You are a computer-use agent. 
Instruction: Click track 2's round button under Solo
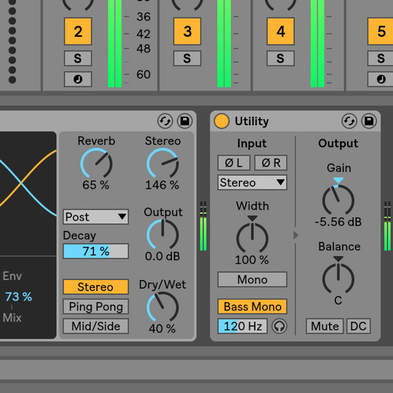point(78,79)
